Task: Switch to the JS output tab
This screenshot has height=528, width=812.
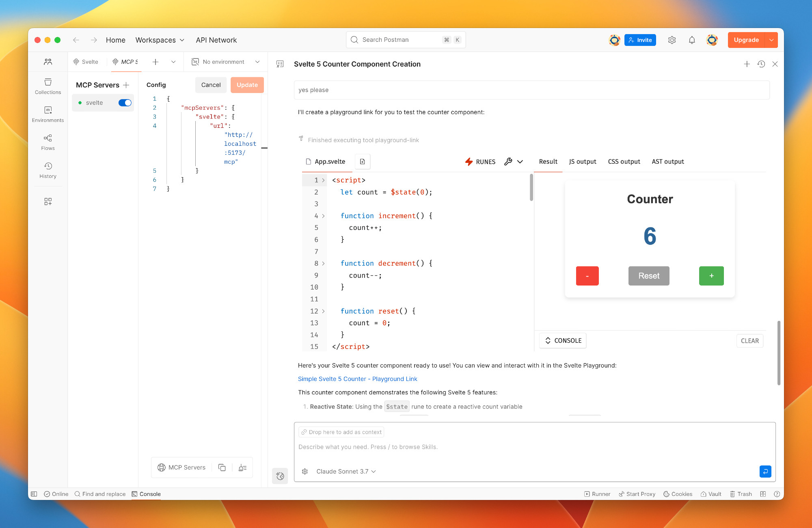Action: pos(583,161)
